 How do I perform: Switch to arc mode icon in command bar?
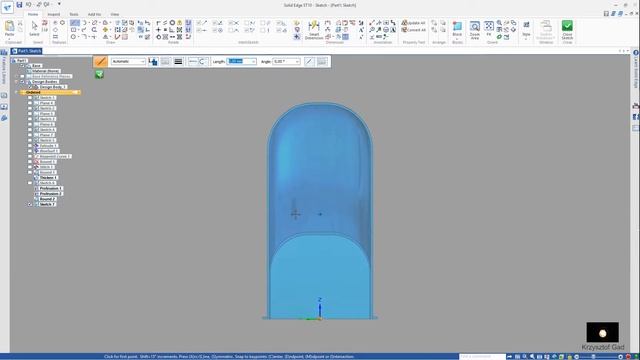(x=202, y=62)
